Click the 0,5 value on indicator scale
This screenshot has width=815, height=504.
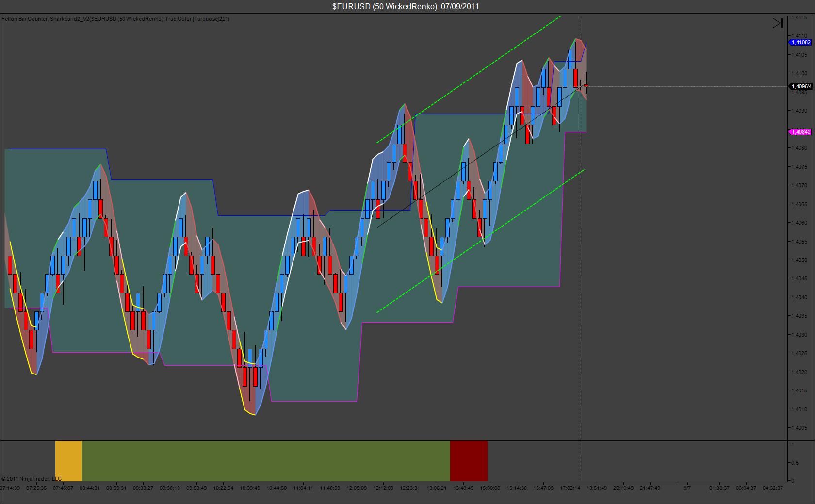[x=795, y=463]
